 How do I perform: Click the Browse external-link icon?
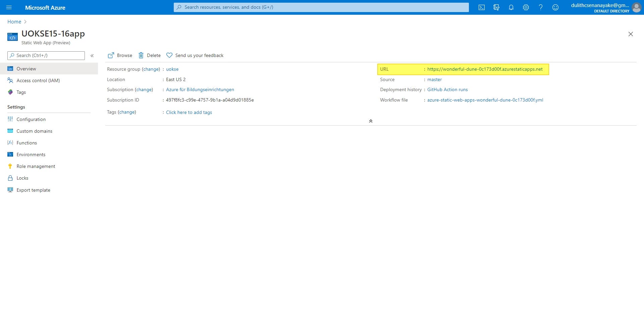pos(111,55)
